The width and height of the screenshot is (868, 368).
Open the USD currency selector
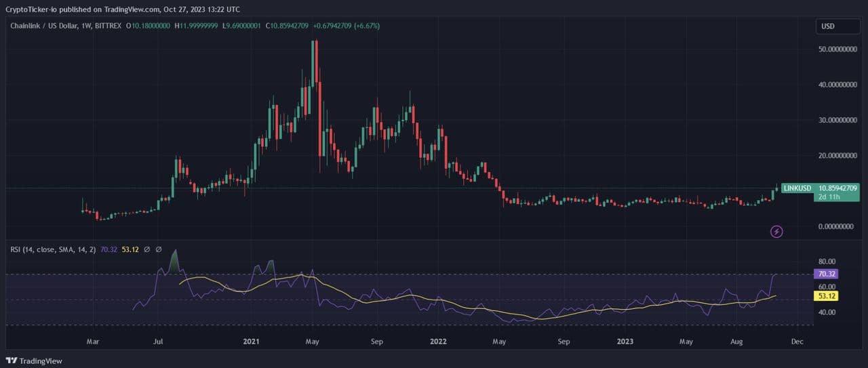837,26
